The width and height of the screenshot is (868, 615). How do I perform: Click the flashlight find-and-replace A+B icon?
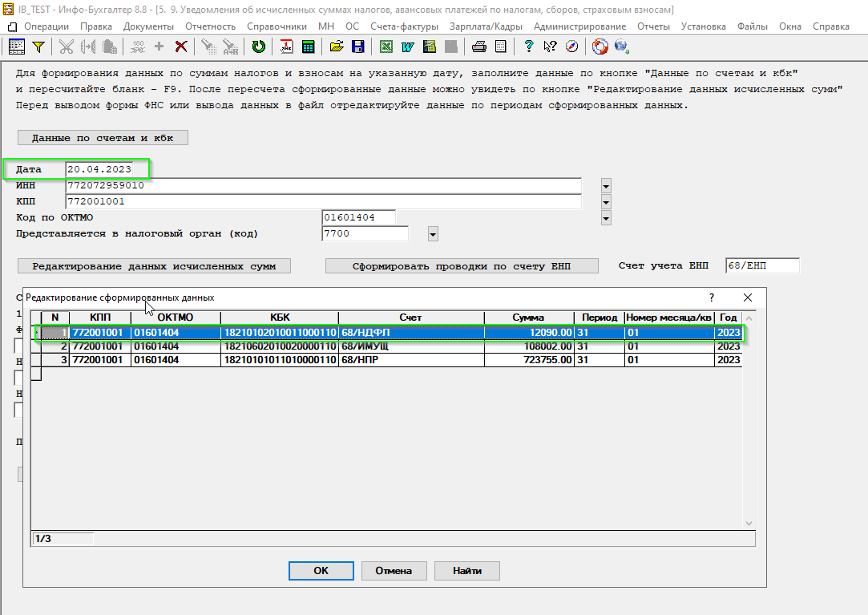[230, 47]
